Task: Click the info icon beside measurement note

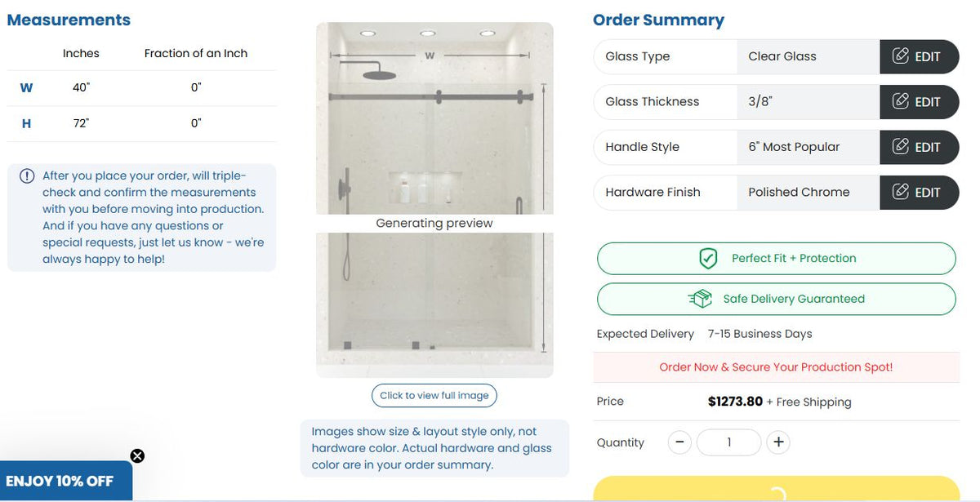Action: click(27, 176)
